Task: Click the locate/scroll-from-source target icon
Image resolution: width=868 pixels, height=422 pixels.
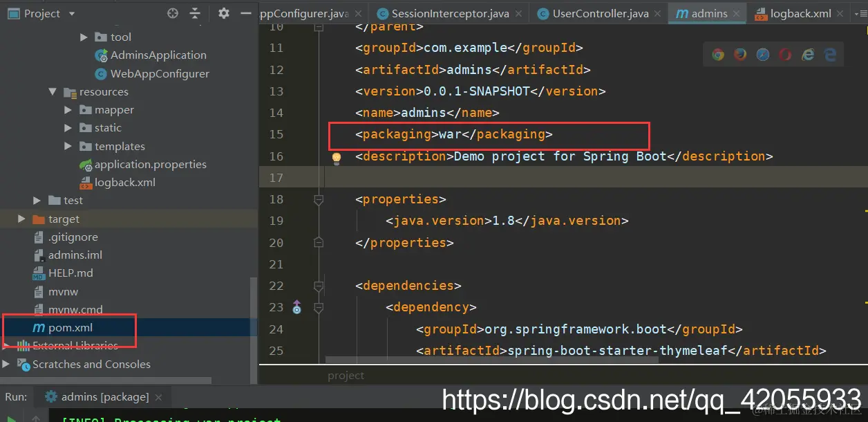Action: (x=173, y=13)
